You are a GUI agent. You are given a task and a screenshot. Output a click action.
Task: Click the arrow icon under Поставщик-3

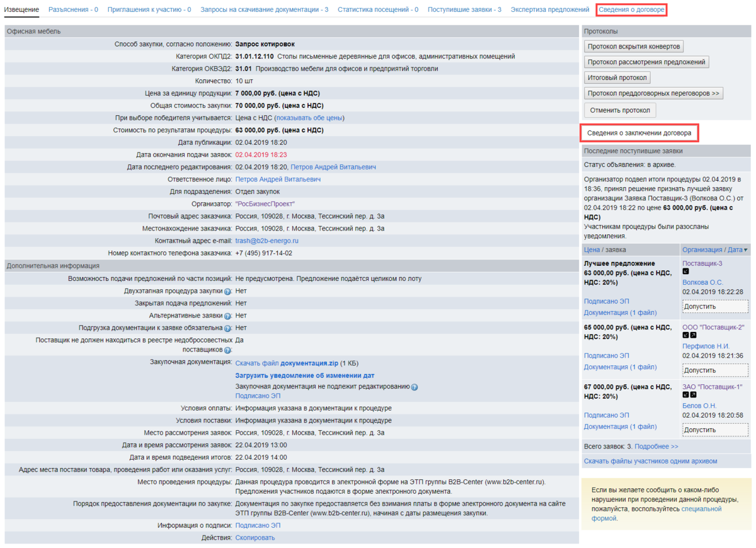(686, 272)
